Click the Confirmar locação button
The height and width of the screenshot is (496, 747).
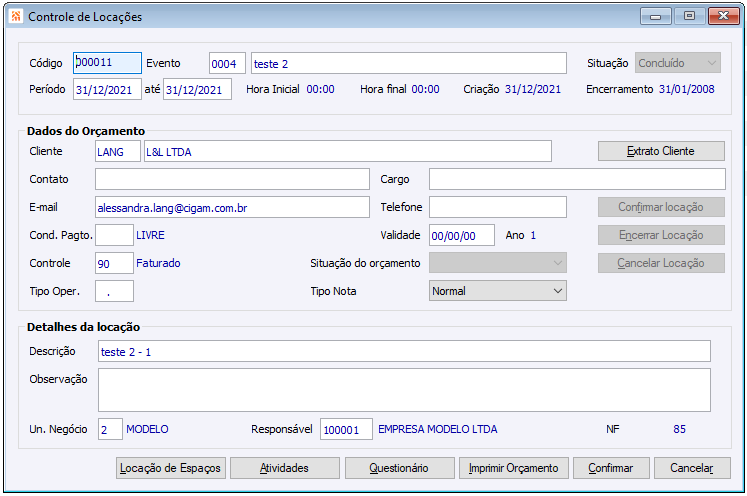tap(661, 207)
